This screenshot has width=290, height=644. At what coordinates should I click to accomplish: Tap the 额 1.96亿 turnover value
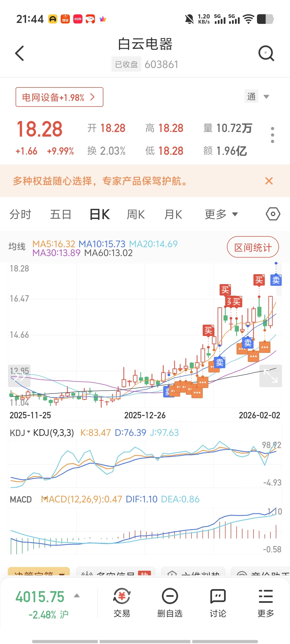pos(225,151)
